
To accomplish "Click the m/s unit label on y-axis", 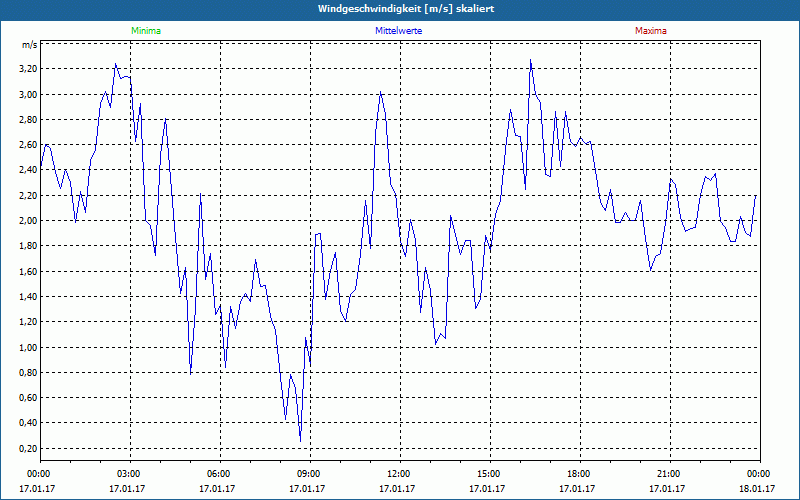I will (29, 45).
